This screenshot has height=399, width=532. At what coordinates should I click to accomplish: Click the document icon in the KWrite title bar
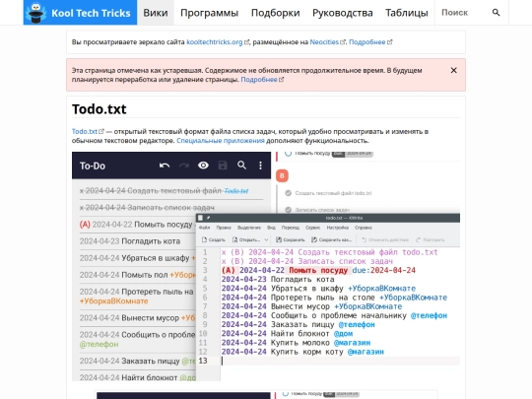click(x=201, y=218)
